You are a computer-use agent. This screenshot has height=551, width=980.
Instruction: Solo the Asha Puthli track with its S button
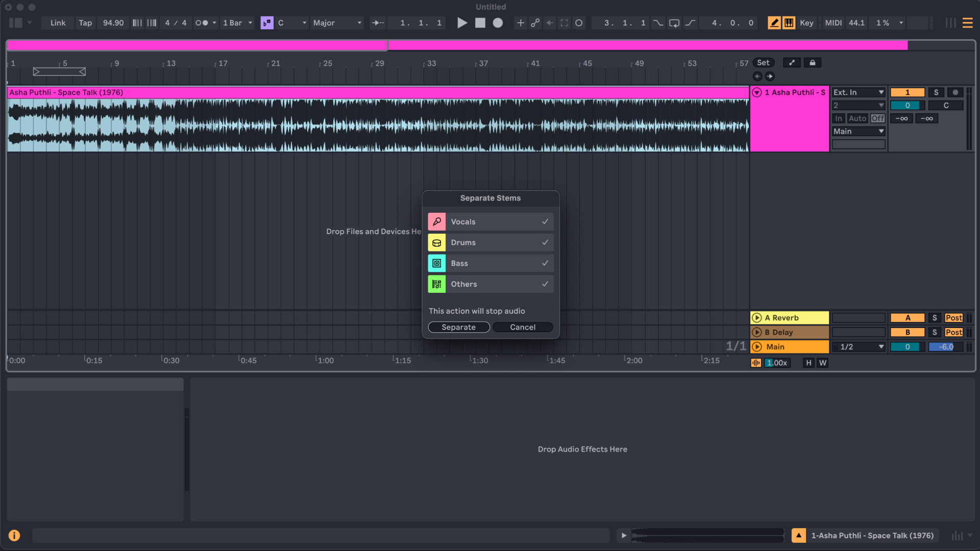(936, 92)
